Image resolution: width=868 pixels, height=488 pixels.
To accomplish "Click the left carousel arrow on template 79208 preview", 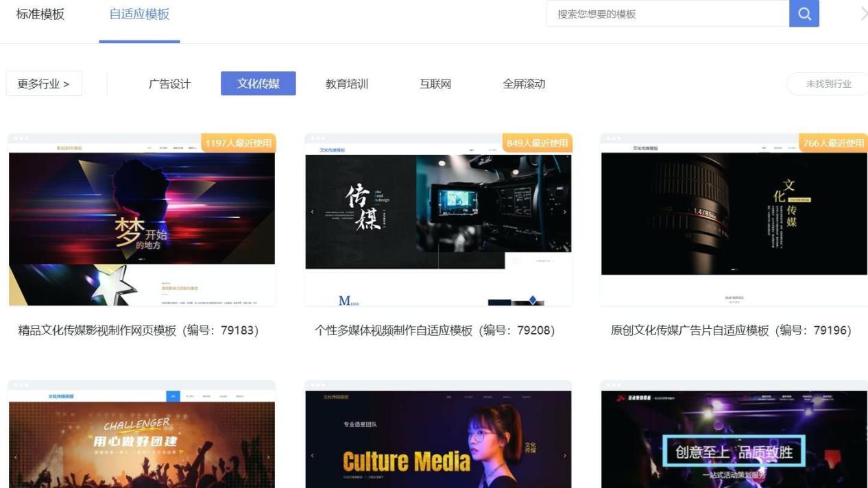I will tap(313, 212).
